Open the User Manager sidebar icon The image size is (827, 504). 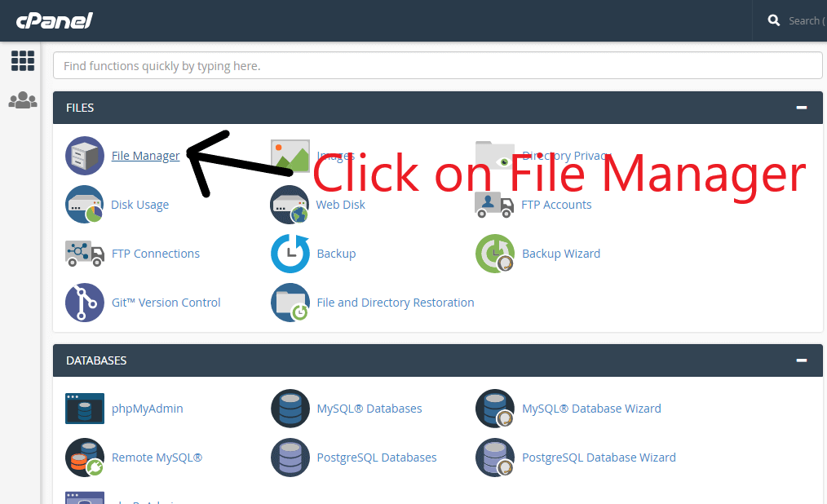click(x=23, y=99)
